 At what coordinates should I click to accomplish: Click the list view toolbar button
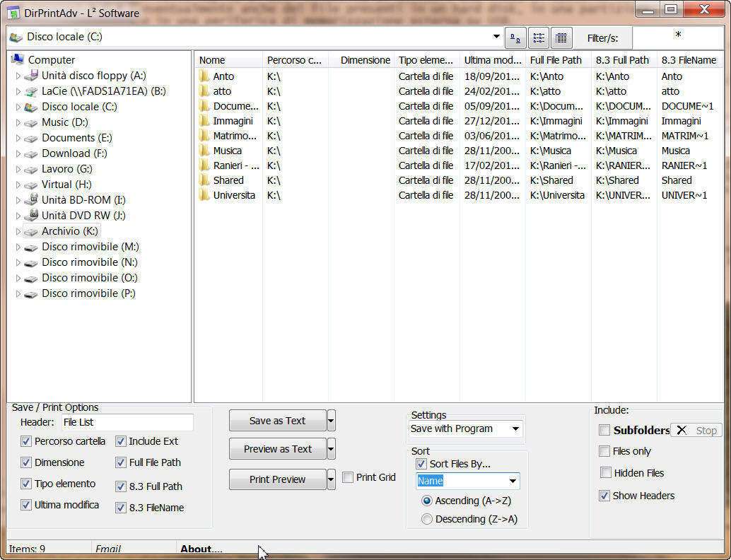point(539,37)
